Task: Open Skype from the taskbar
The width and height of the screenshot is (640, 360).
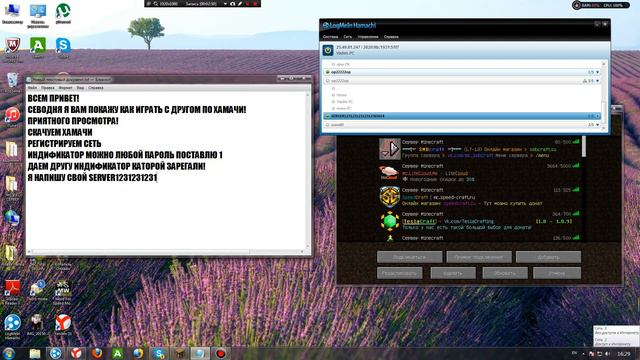Action: coord(159,353)
